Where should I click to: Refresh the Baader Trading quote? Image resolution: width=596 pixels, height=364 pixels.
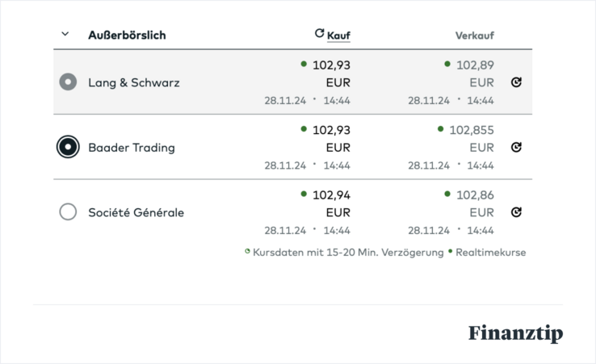pyautogui.click(x=517, y=147)
